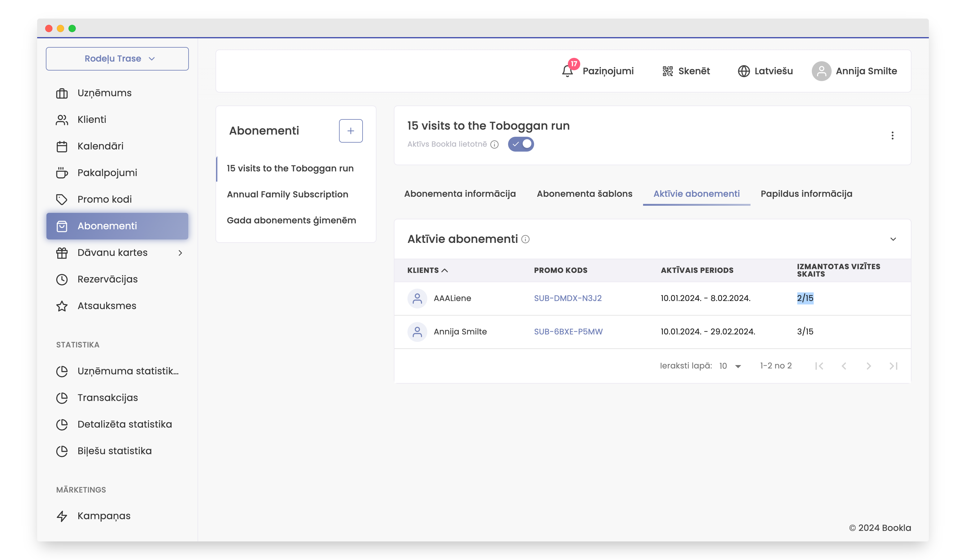Collapse the Aktīvie abonementi panel
The height and width of the screenshot is (560, 966).
[893, 239]
